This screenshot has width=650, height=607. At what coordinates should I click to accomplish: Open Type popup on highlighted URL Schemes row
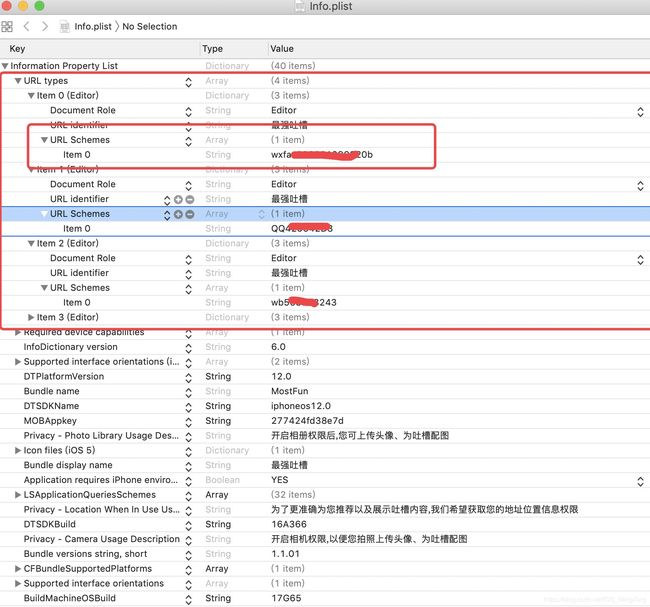[262, 214]
